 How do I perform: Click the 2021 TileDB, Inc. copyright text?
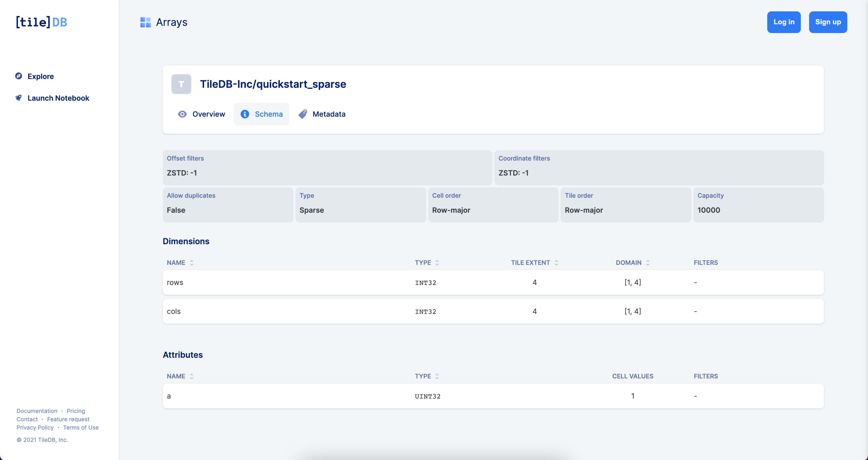[x=42, y=440]
